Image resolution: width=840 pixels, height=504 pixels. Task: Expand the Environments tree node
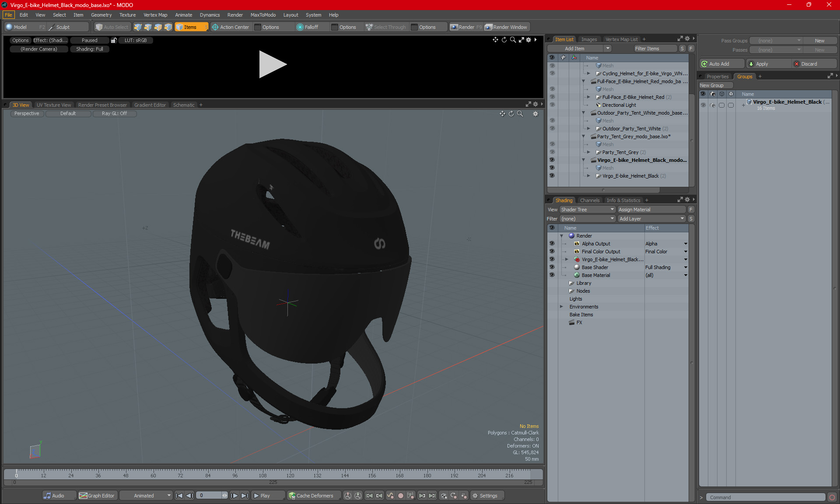tap(562, 307)
